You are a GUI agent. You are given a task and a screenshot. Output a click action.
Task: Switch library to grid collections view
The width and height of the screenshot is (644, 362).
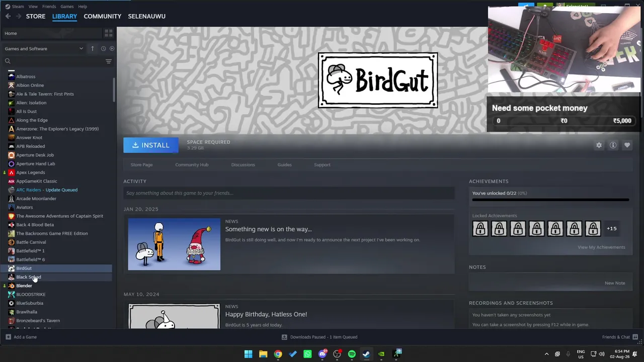pos(108,33)
